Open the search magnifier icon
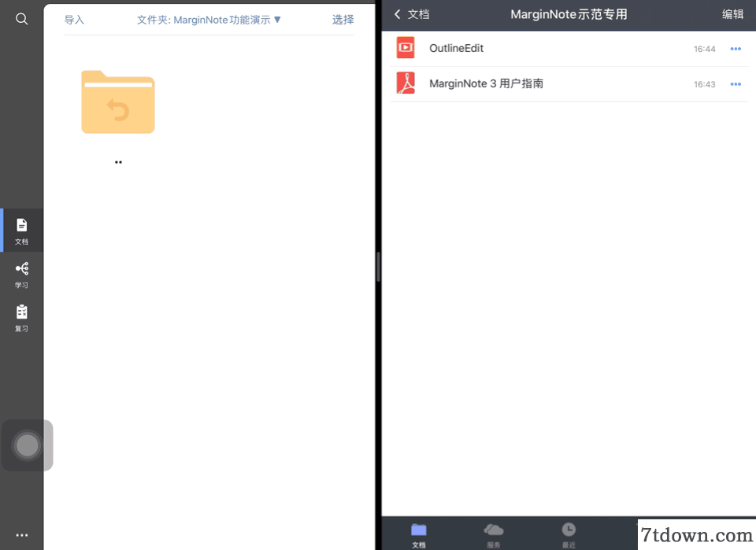756x550 pixels. click(22, 19)
